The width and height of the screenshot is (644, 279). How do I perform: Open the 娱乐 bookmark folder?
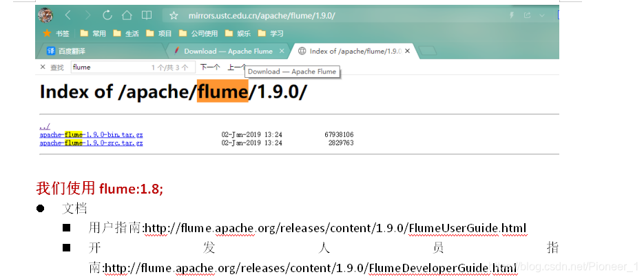(238, 33)
